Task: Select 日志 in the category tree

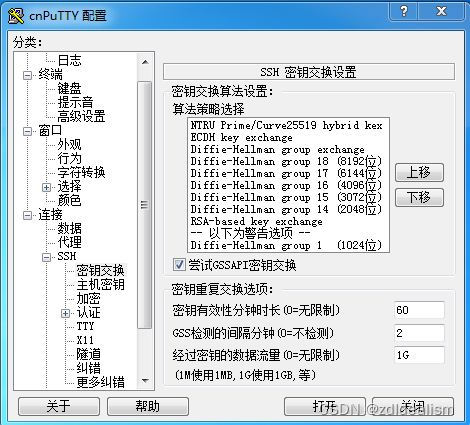Action: point(69,60)
